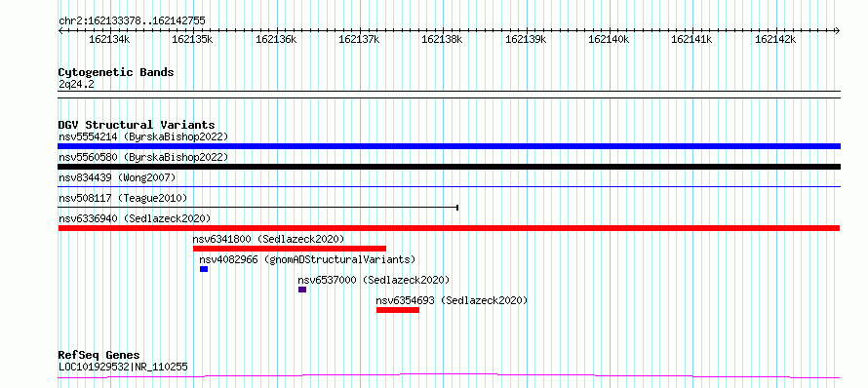868x388 pixels.
Task: Select the nsv6537000 purple variant block
Action: pos(302,290)
